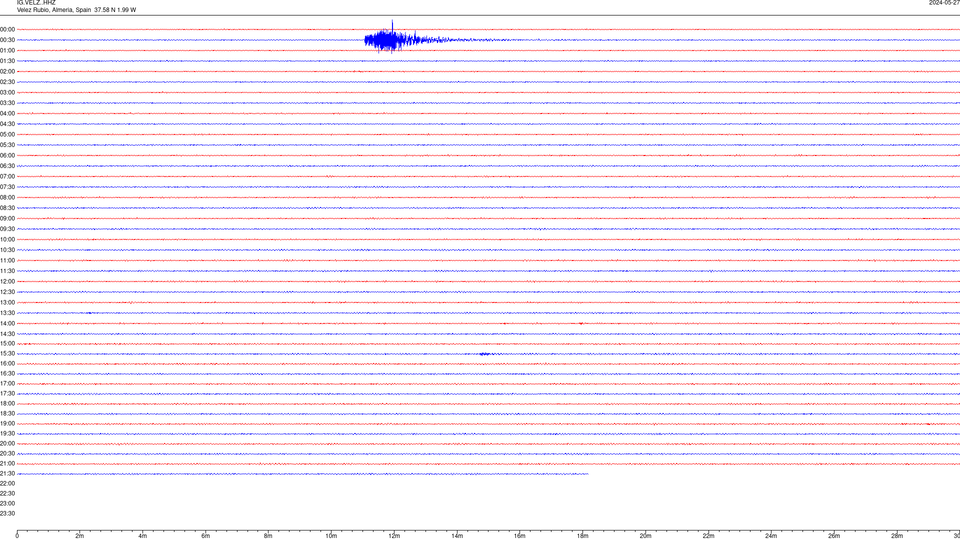This screenshot has height=540, width=960.
Task: Click the station location text 'Velez Rubio, Almeria, Spain'
Action: 54,10
